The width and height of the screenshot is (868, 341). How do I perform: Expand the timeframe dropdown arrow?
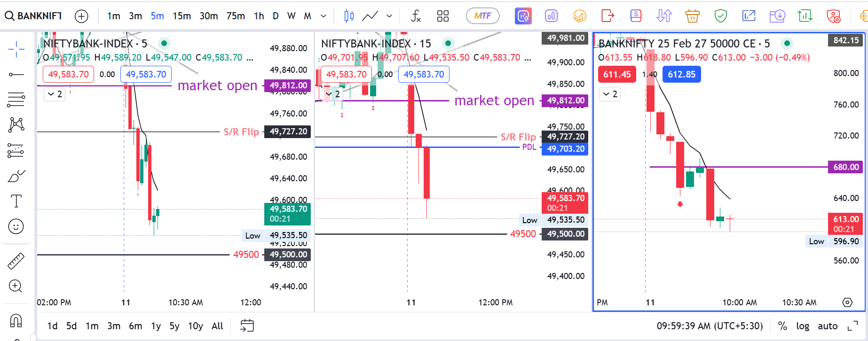324,16
